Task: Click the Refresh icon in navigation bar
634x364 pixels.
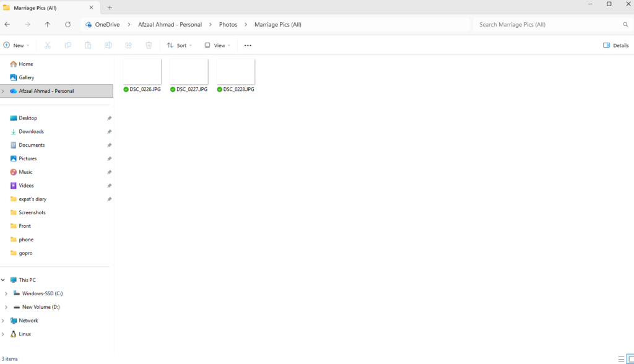Action: pos(67,25)
